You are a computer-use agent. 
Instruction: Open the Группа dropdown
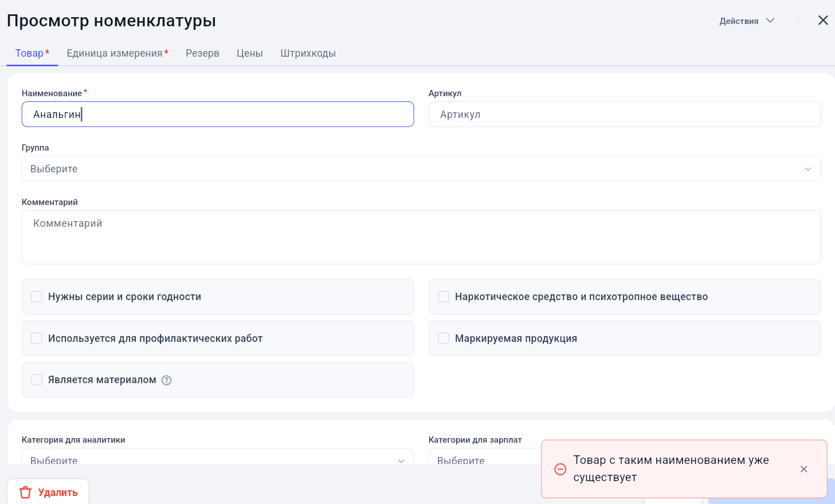tap(421, 169)
